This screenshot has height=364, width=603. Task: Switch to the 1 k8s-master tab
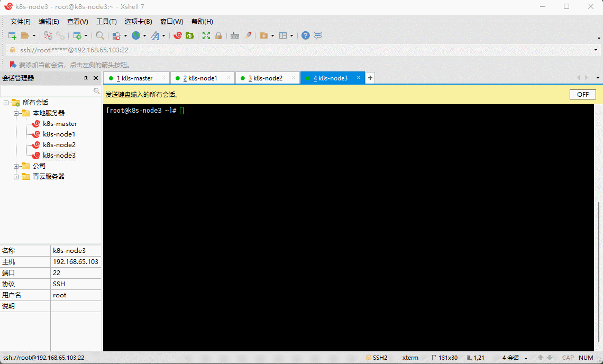point(136,78)
